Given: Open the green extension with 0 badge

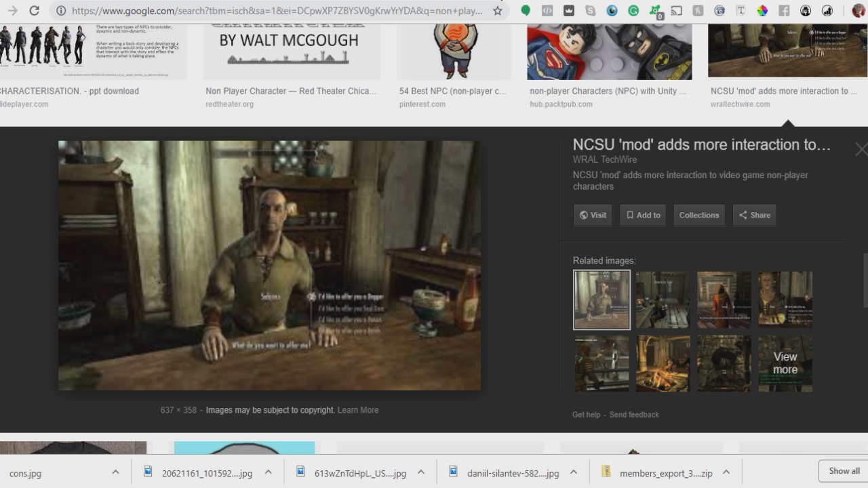Looking at the screenshot, I should (655, 12).
